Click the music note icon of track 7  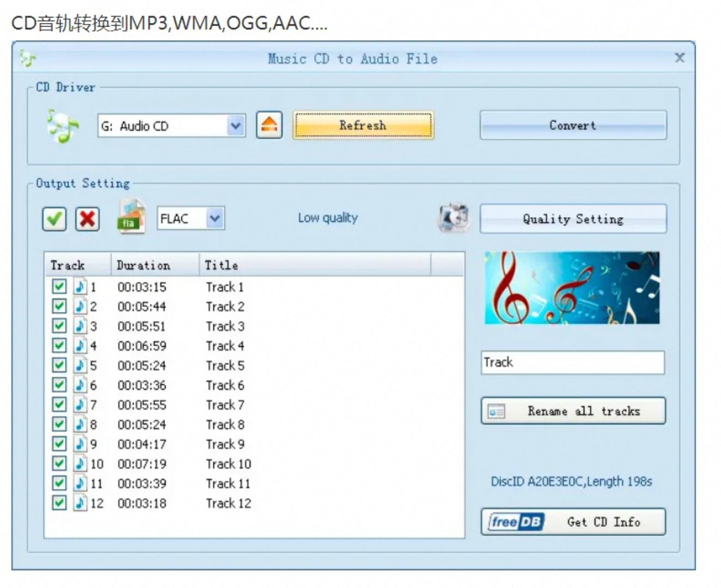[x=81, y=405]
